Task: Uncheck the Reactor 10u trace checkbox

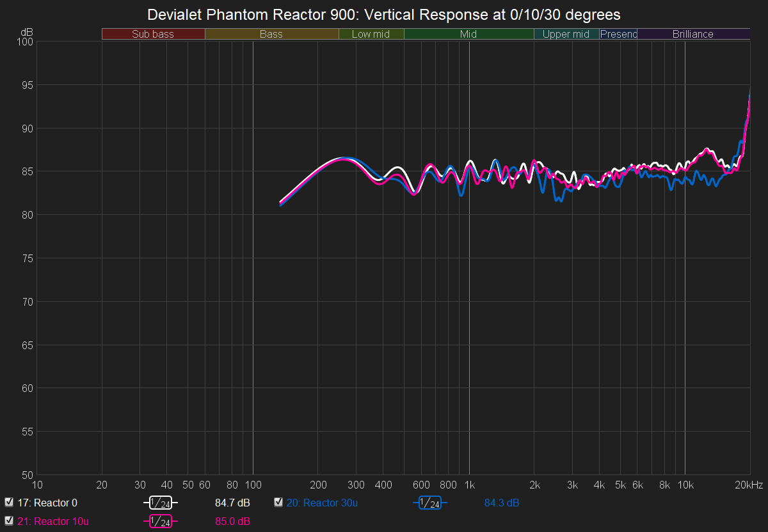Action: [x=8, y=521]
